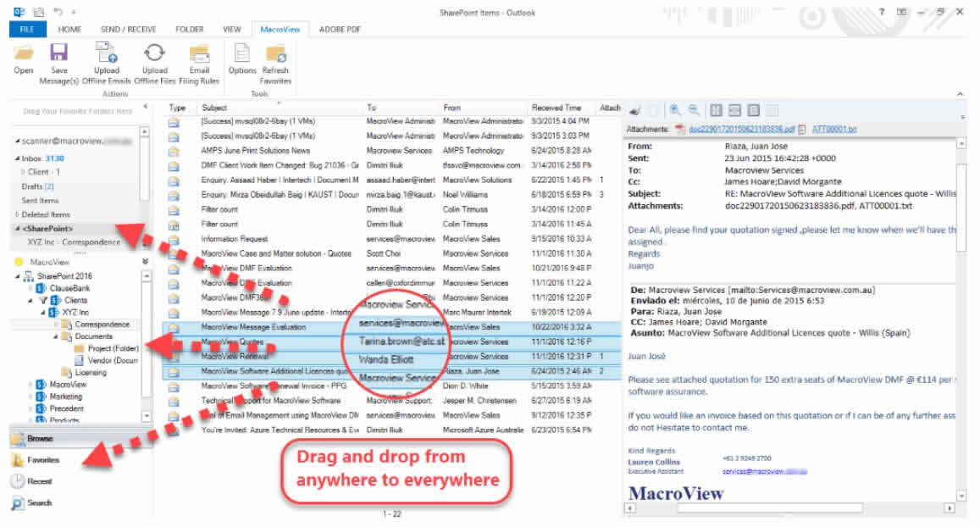Open the ATT00001.txt attachment link

pos(834,130)
